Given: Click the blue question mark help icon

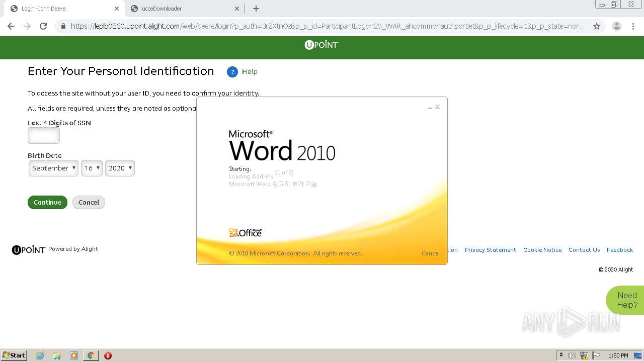Looking at the screenshot, I should pyautogui.click(x=232, y=72).
